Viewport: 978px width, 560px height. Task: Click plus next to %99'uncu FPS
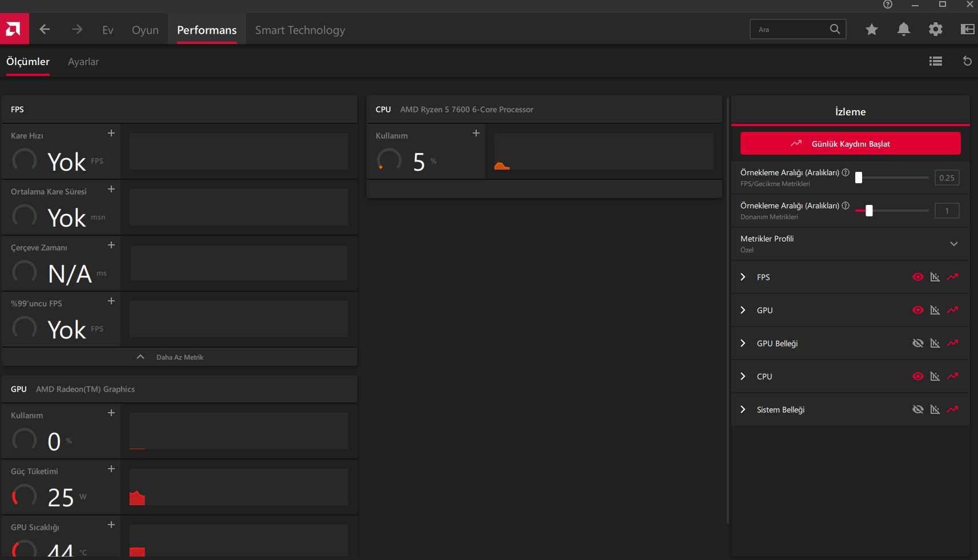pos(111,301)
